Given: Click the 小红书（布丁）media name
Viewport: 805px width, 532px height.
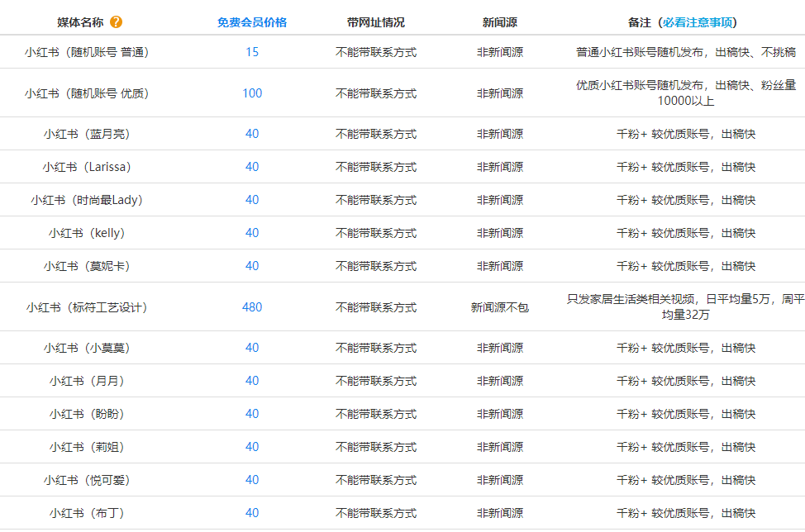Looking at the screenshot, I should pos(87,513).
